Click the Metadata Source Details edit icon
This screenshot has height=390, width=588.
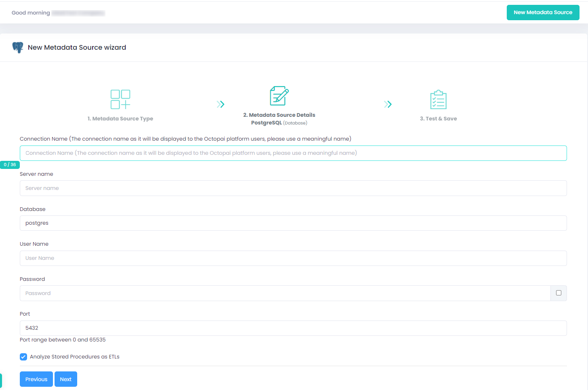click(279, 96)
